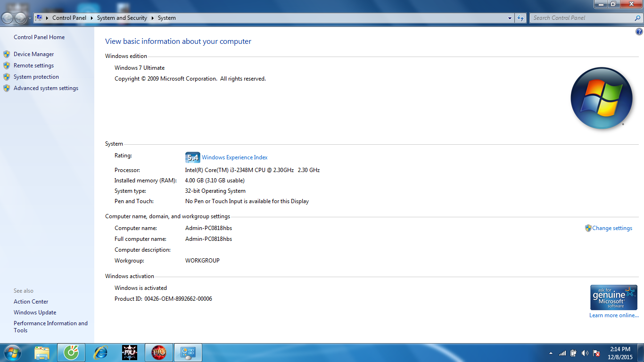Click the search magnifier icon
This screenshot has height=362, width=644.
coord(637,18)
